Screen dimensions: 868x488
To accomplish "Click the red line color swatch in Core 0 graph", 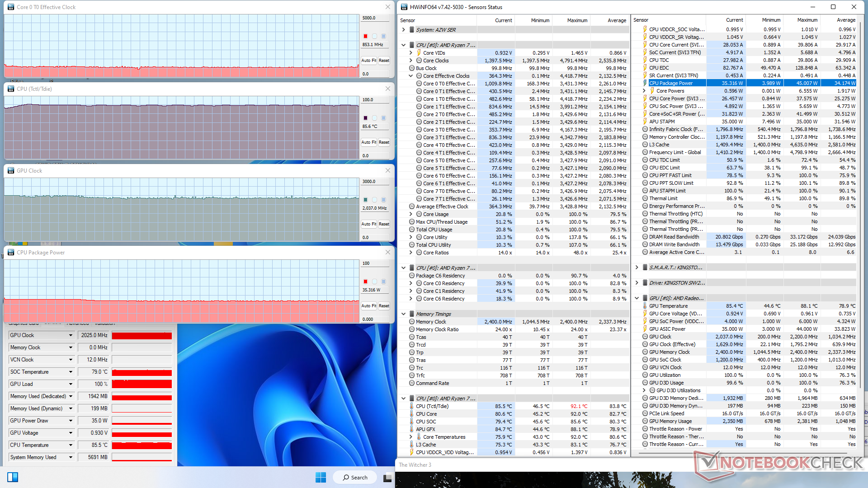I will point(365,36).
